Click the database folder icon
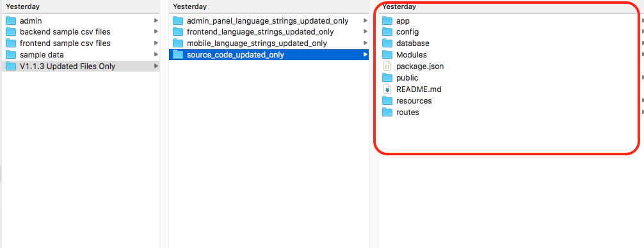 coord(387,43)
